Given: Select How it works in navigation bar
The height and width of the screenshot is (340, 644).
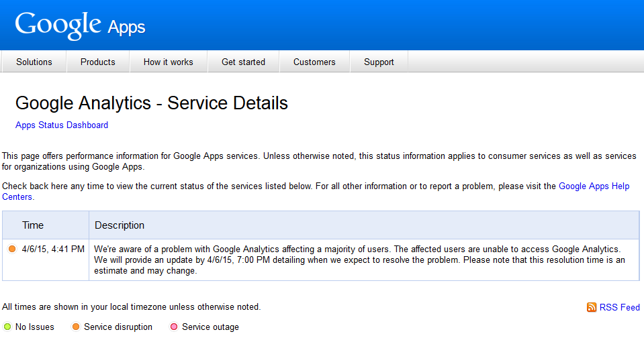Looking at the screenshot, I should pyautogui.click(x=168, y=62).
